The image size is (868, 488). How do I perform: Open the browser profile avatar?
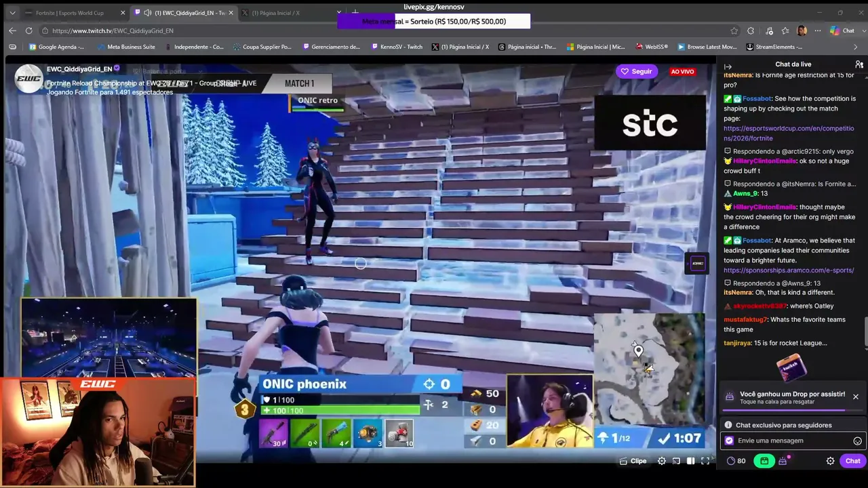coord(802,30)
